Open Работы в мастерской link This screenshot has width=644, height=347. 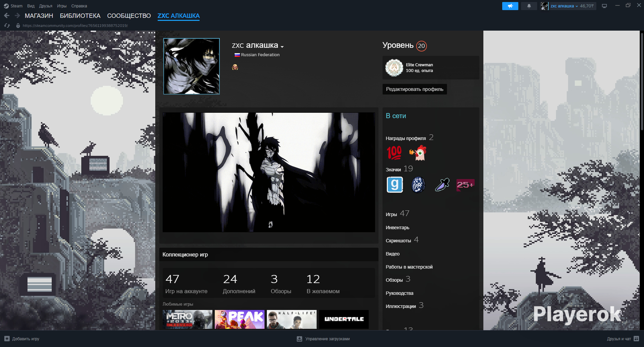click(x=409, y=267)
